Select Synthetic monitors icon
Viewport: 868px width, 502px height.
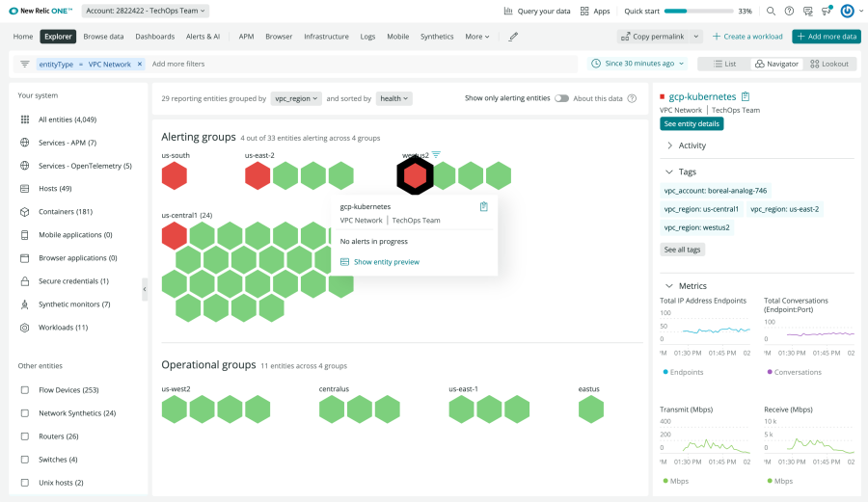point(25,304)
